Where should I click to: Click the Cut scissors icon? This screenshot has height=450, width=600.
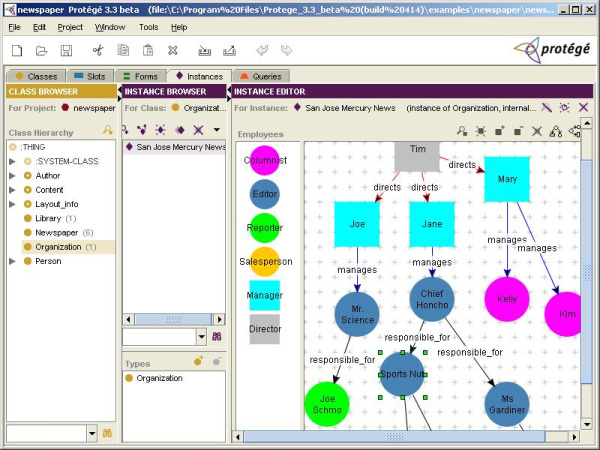coord(97,50)
